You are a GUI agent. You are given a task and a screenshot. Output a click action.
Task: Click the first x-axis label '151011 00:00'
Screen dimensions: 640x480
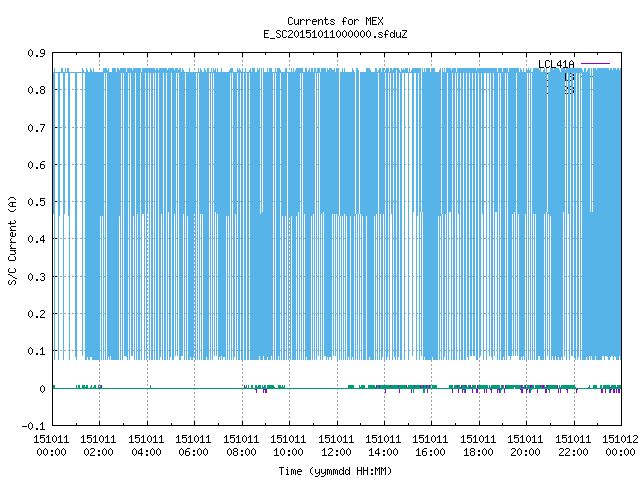[x=51, y=446]
